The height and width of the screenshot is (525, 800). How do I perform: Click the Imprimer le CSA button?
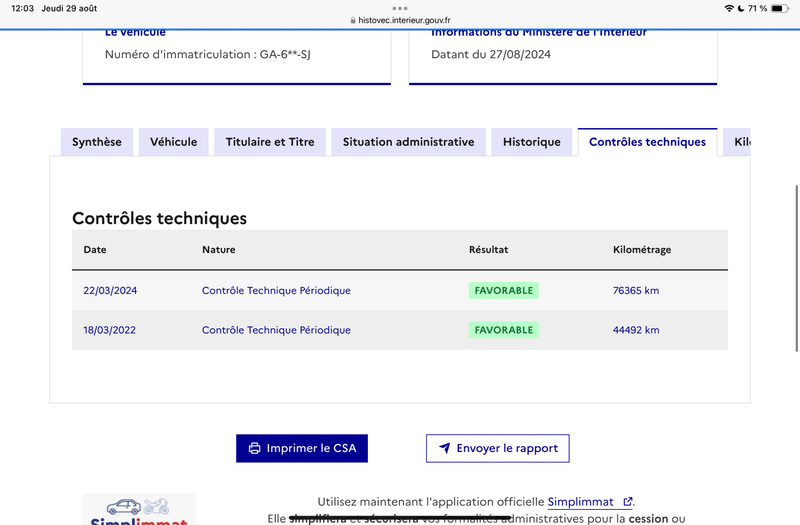[x=302, y=448]
